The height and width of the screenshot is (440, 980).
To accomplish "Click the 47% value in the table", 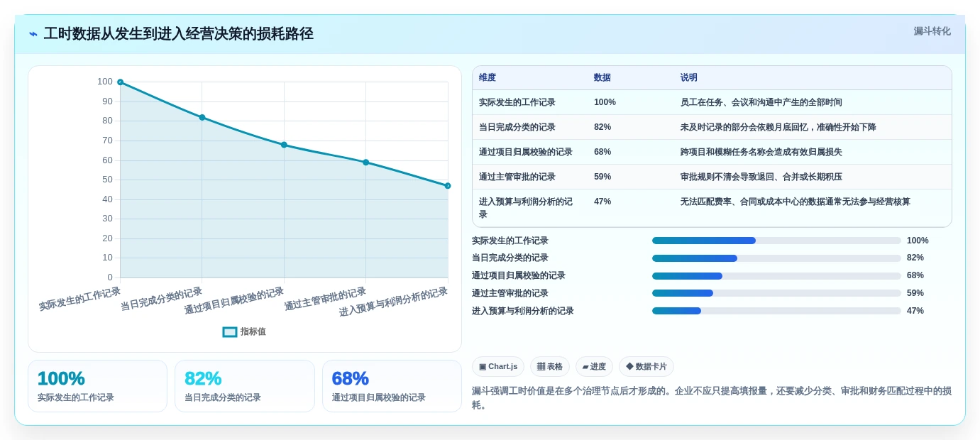I will point(602,202).
